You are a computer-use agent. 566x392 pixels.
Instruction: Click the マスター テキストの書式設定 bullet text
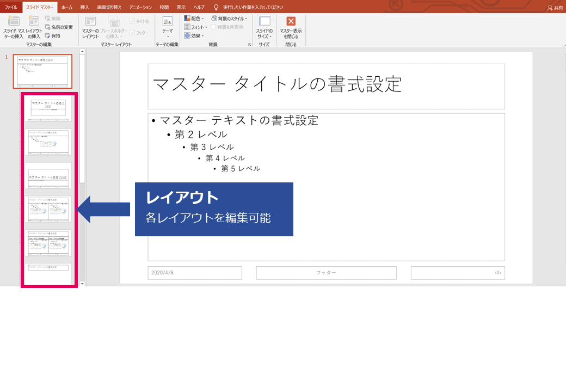(239, 120)
